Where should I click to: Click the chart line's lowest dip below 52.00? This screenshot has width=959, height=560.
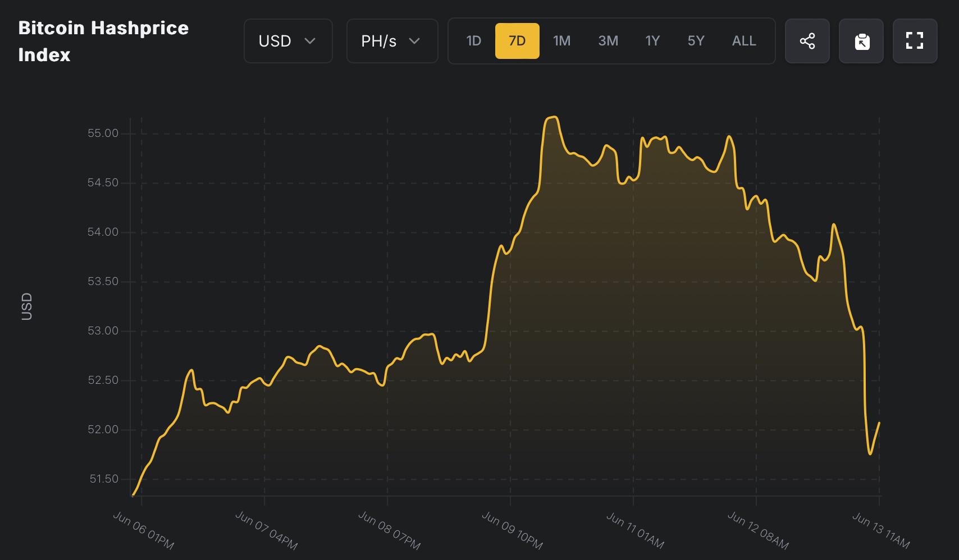pos(870,454)
